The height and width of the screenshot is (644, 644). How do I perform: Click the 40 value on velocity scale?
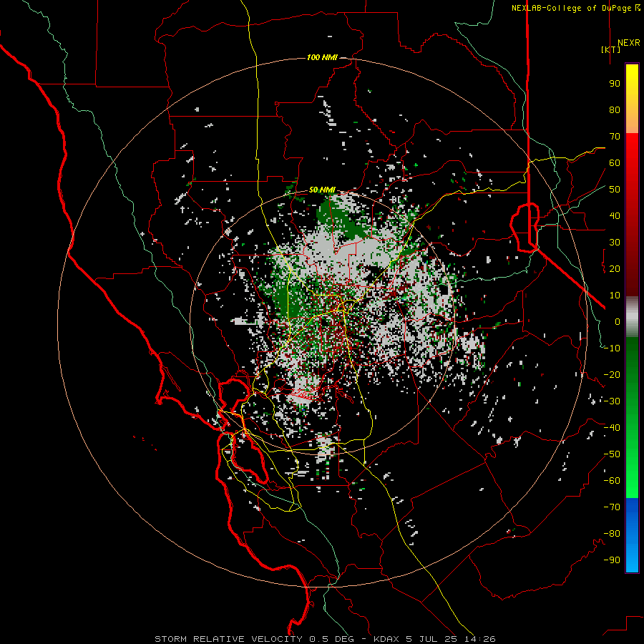pyautogui.click(x=615, y=216)
